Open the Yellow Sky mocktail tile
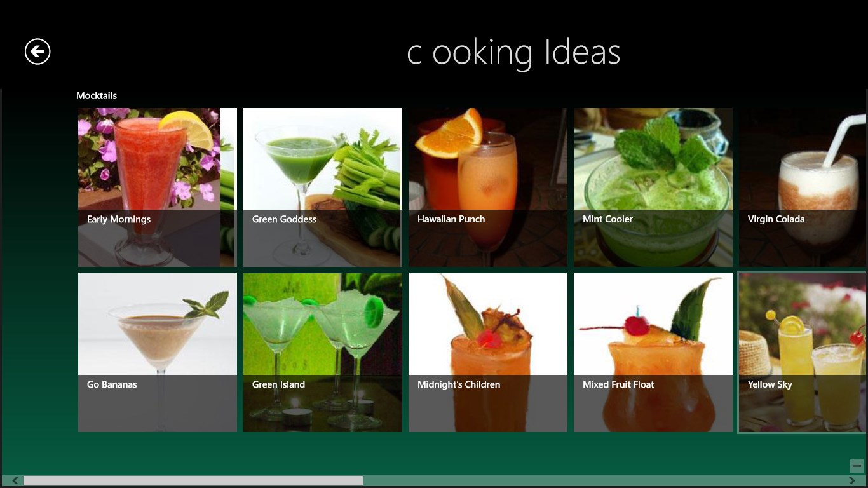Image resolution: width=868 pixels, height=488 pixels. (803, 353)
